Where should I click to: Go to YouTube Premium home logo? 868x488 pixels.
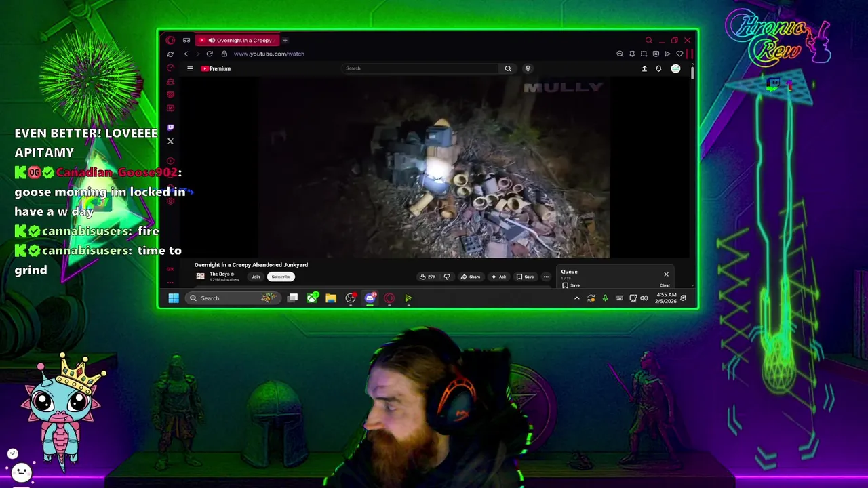click(216, 68)
